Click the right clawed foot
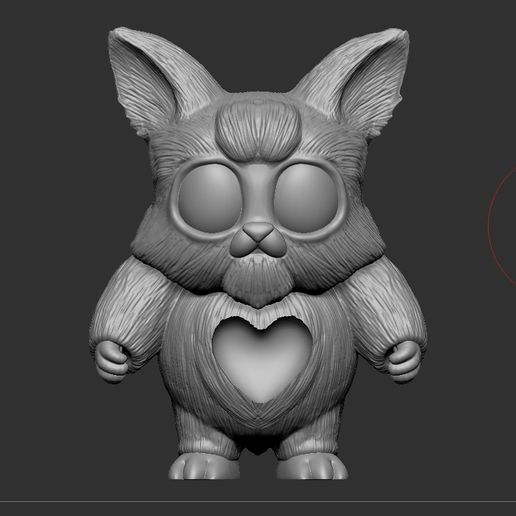This screenshot has width=516, height=516. tap(312, 467)
